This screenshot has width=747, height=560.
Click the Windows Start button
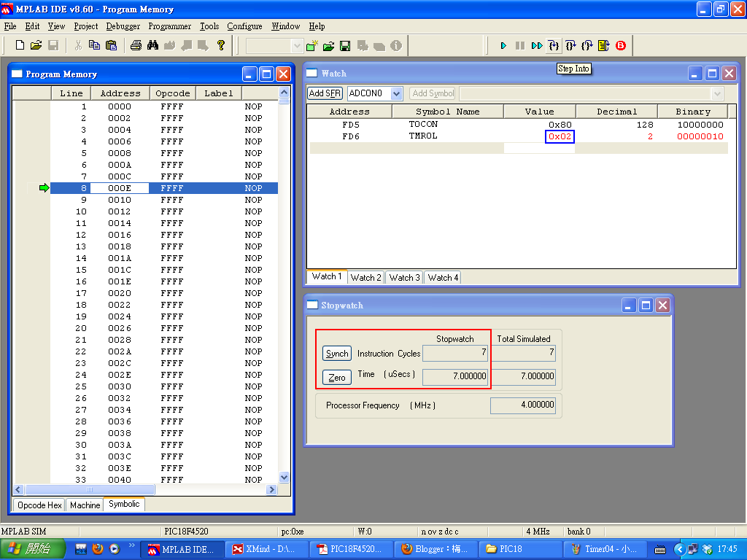[32, 549]
